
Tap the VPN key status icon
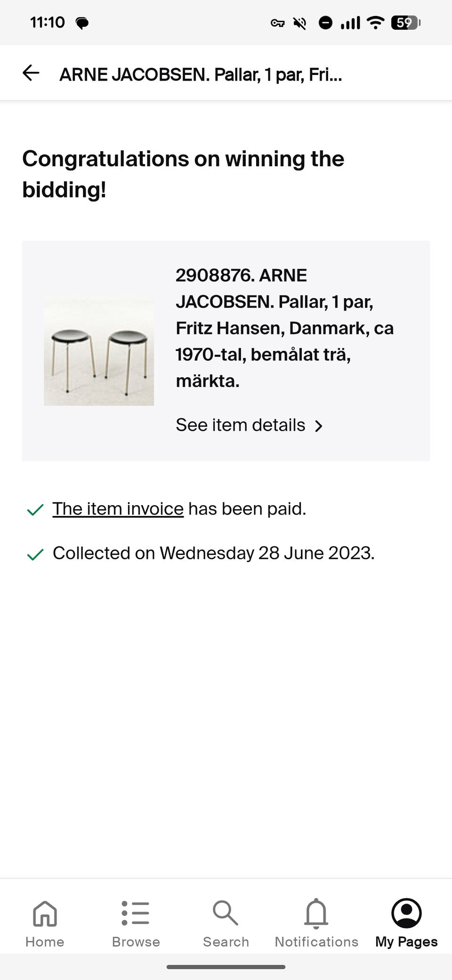(277, 23)
